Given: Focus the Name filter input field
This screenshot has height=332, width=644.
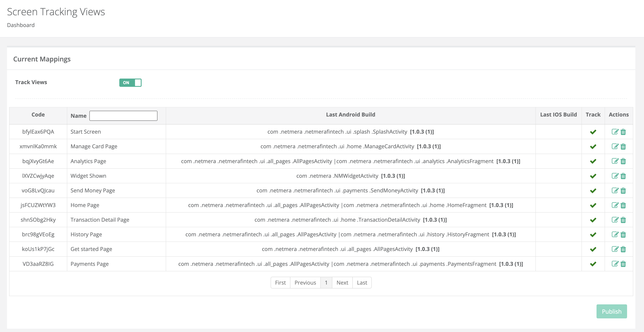Looking at the screenshot, I should 123,116.
